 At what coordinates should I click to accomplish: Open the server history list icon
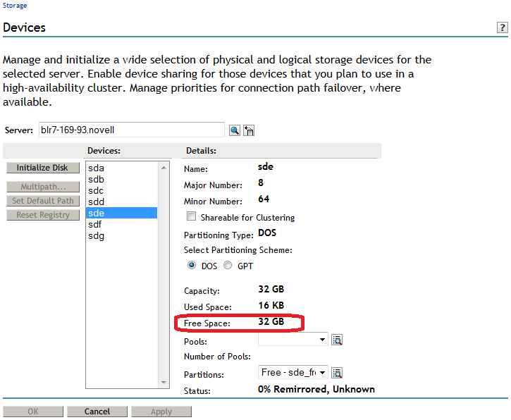pos(249,130)
